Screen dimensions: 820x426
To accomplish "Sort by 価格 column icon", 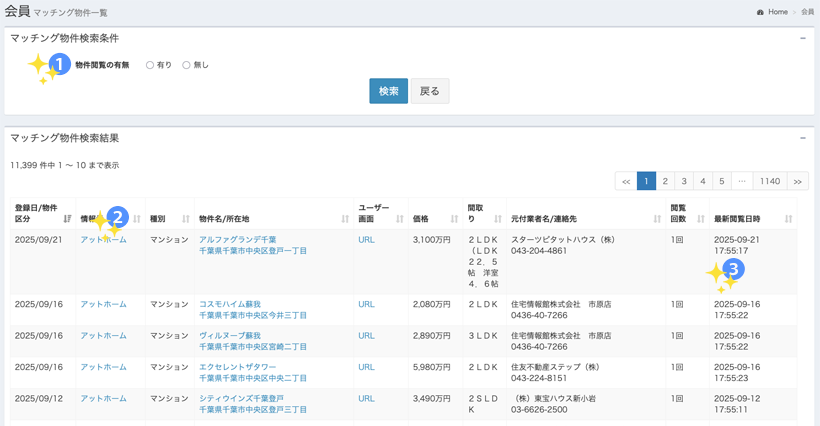I will pos(454,219).
